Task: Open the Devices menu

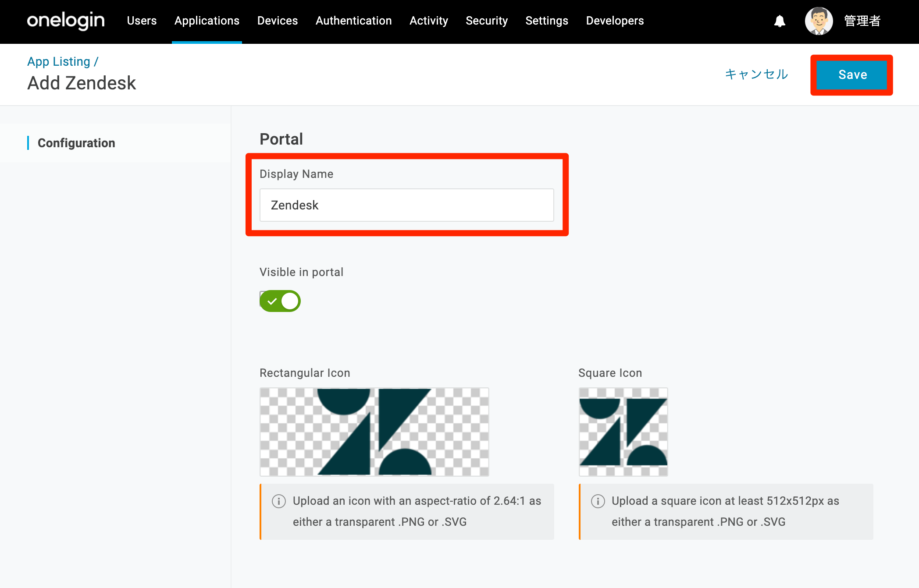Action: pos(278,21)
